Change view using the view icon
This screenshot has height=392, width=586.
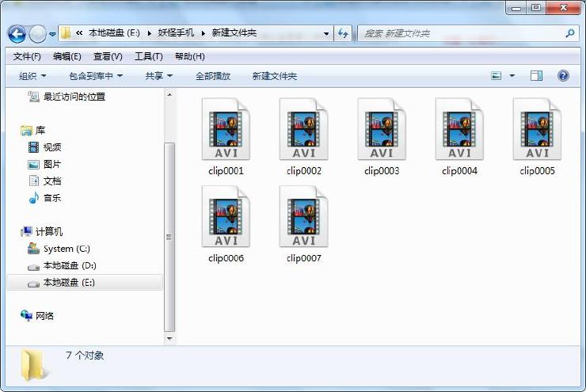click(496, 76)
